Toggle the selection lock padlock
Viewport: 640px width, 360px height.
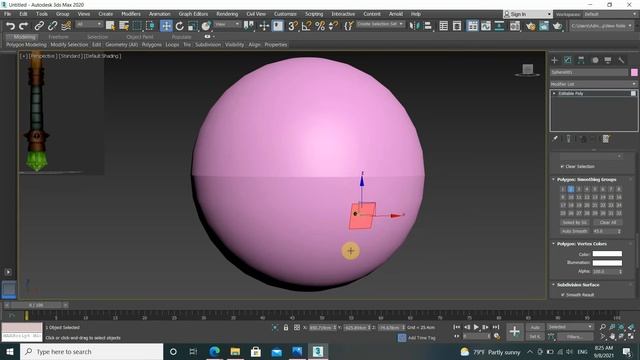click(286, 327)
